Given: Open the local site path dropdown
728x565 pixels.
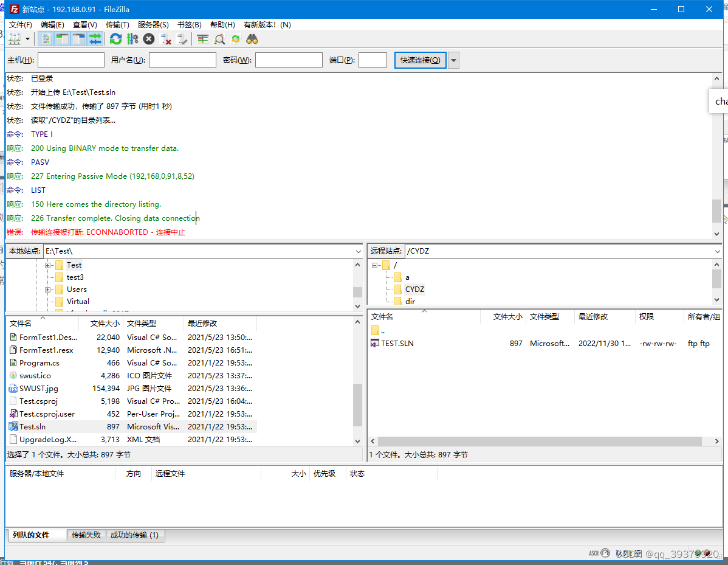Looking at the screenshot, I should click(358, 251).
